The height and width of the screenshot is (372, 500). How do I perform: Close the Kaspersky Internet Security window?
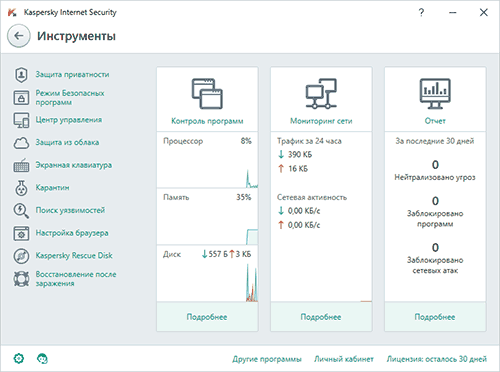pos(484,13)
